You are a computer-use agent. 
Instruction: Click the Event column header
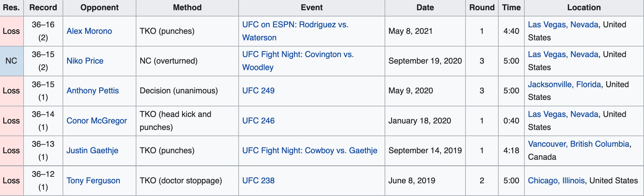(x=311, y=8)
